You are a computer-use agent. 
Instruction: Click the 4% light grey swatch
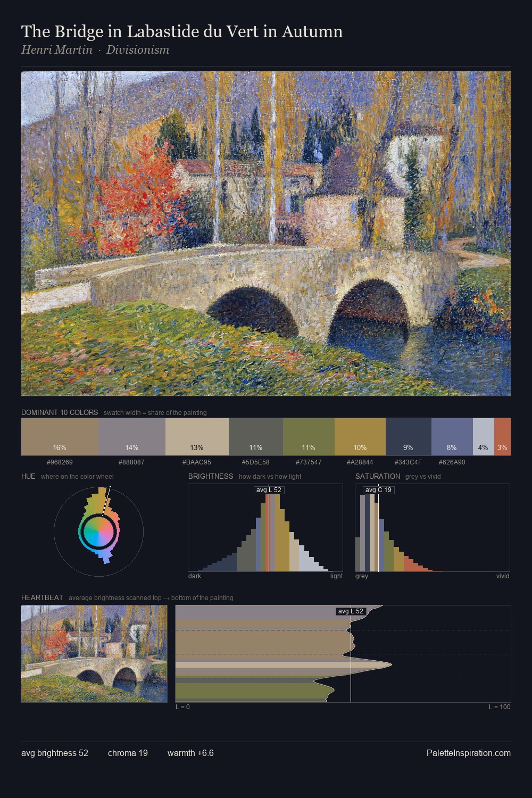coord(484,437)
